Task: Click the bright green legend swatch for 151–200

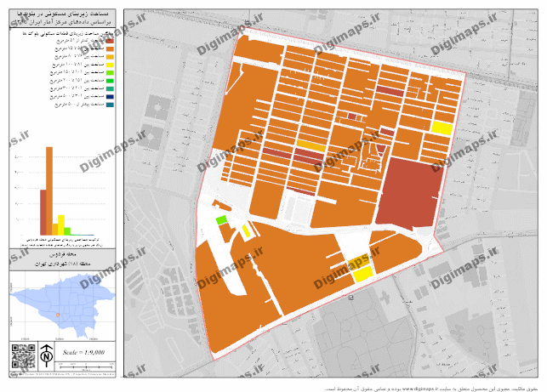Action: click(110, 81)
